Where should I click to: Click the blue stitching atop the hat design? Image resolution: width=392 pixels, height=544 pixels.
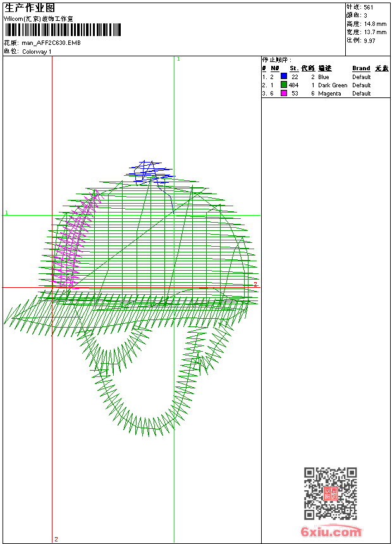point(150,170)
